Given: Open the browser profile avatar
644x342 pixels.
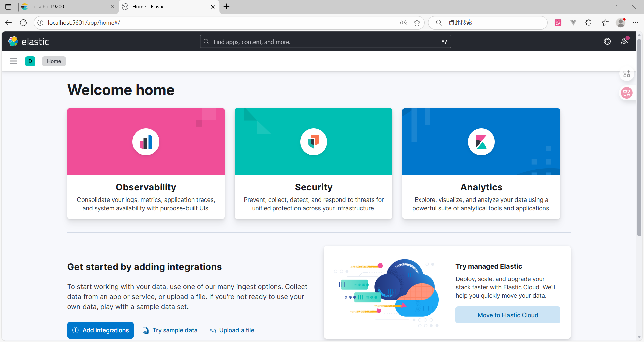Looking at the screenshot, I should 621,23.
